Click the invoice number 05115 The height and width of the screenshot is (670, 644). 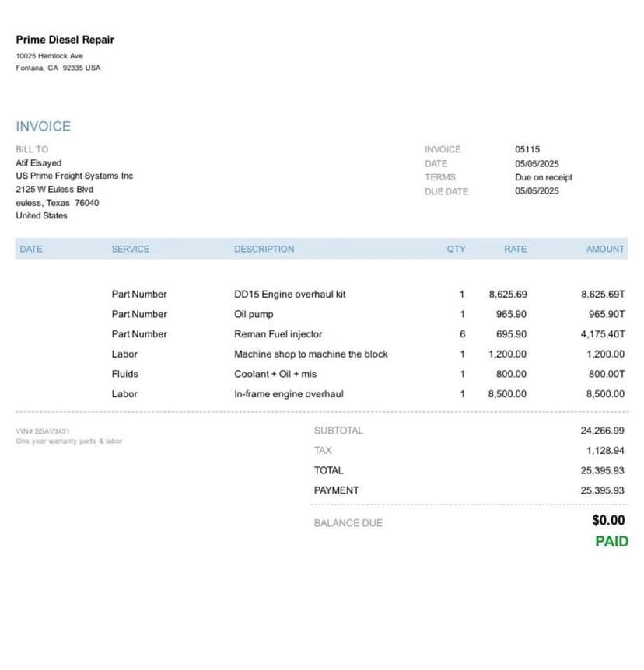(527, 149)
